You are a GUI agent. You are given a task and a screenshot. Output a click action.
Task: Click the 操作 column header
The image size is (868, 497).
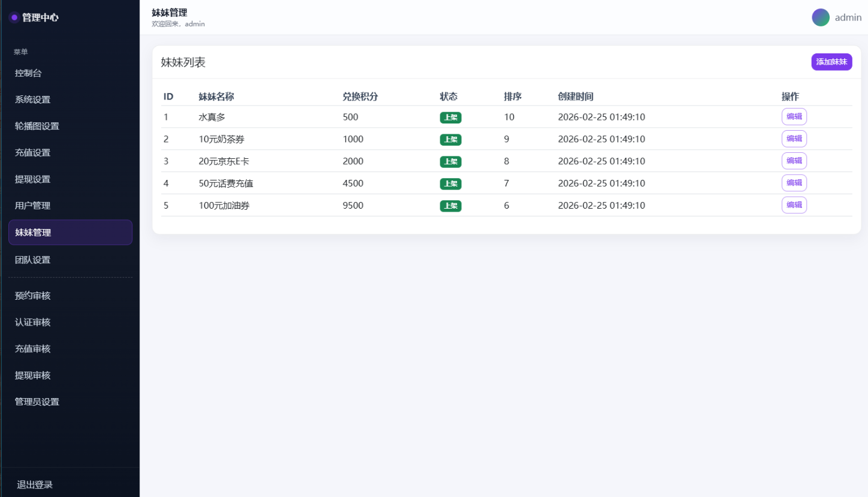point(790,97)
